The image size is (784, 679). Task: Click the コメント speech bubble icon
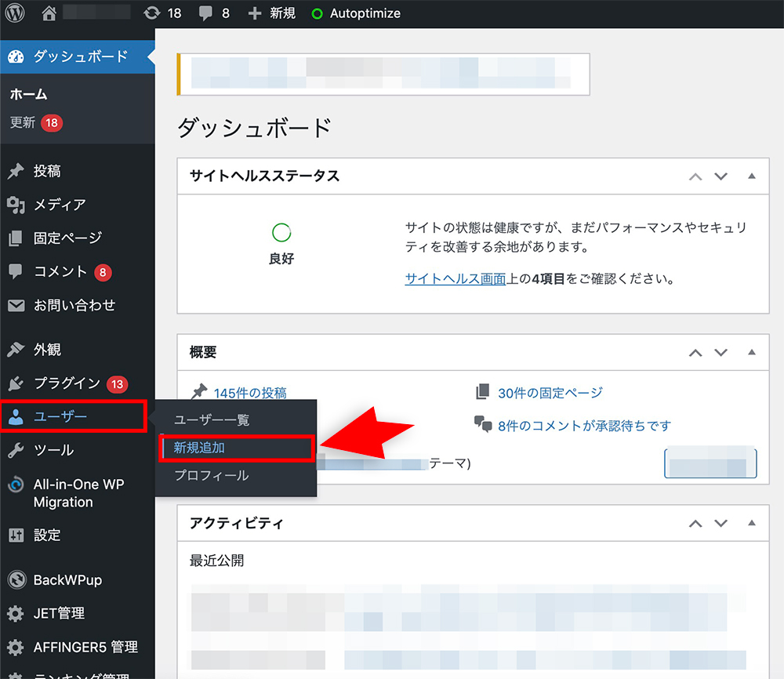click(16, 271)
